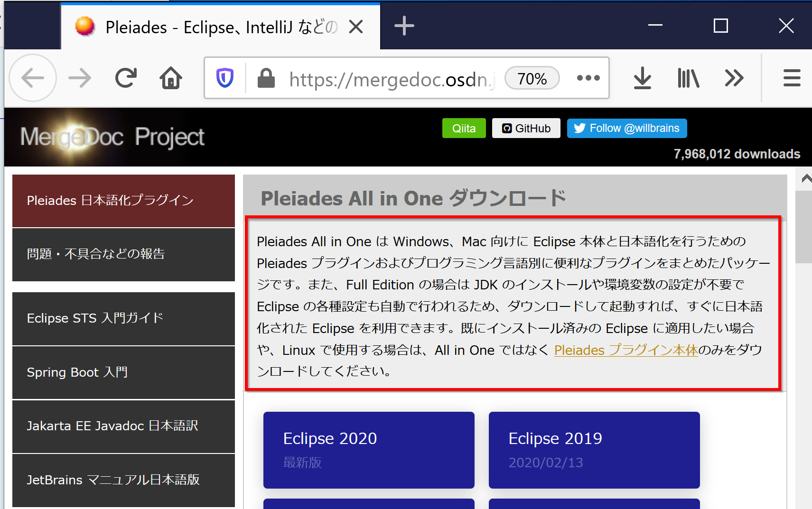Click the vertical scrollbar thumb
The width and height of the screenshot is (812, 509).
[804, 227]
